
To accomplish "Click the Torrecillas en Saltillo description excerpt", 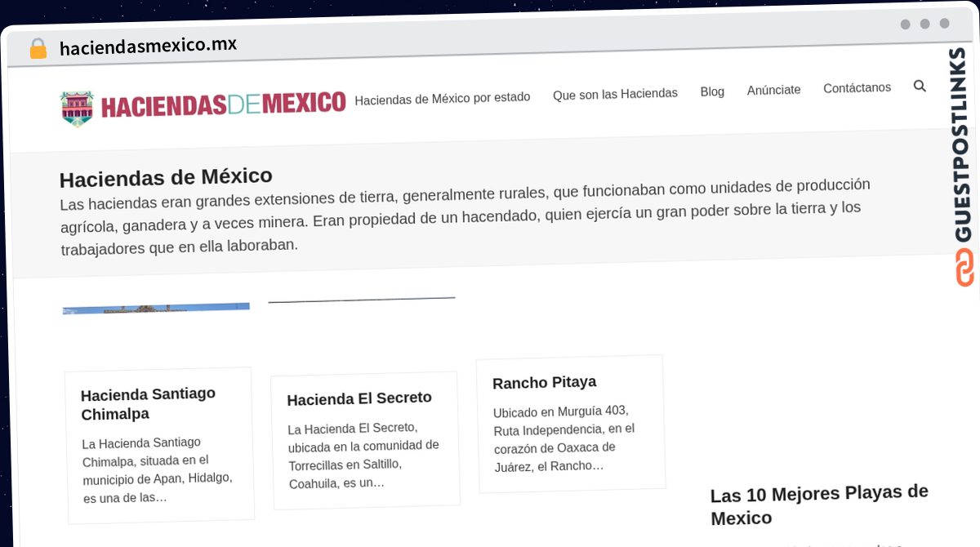I will pyautogui.click(x=363, y=455).
